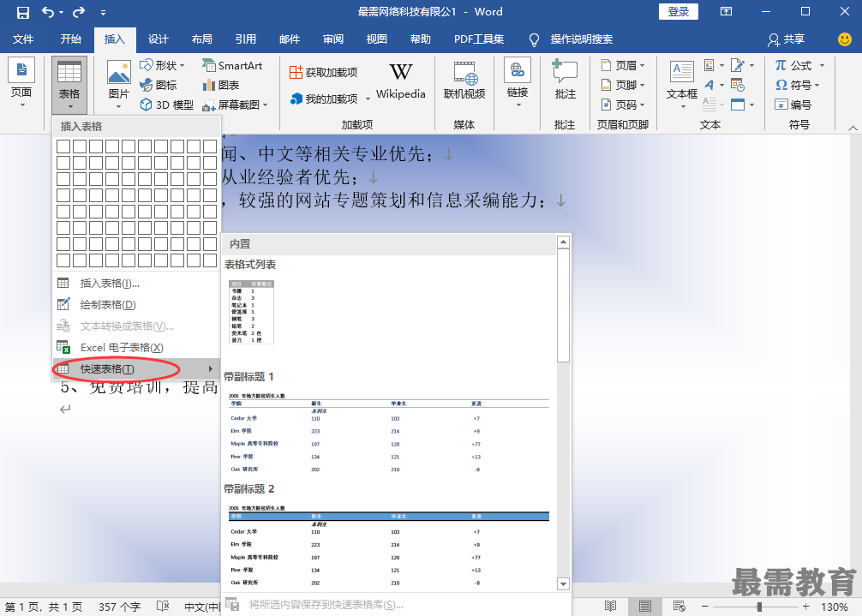The width and height of the screenshot is (862, 616).
Task: Click the 文本框 (Text Box) button
Action: click(682, 84)
